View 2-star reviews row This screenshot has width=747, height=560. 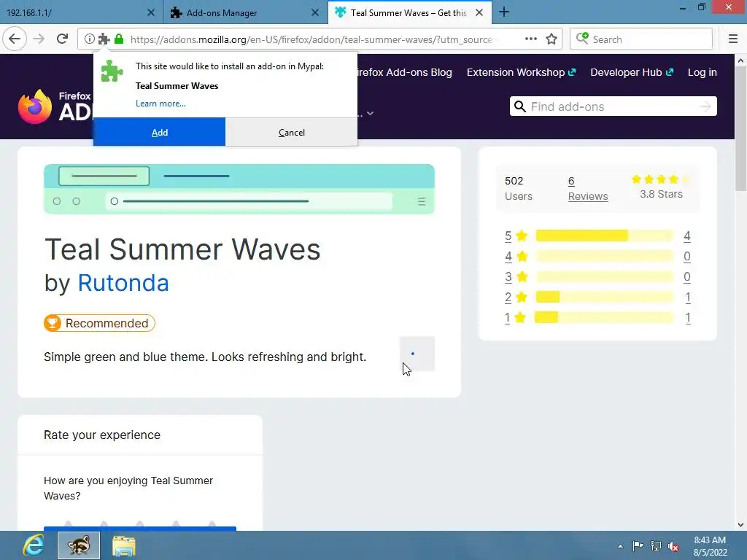[x=597, y=297]
